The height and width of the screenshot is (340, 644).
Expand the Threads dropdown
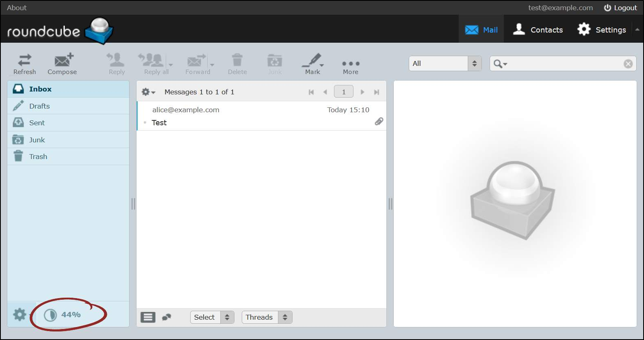tap(267, 317)
